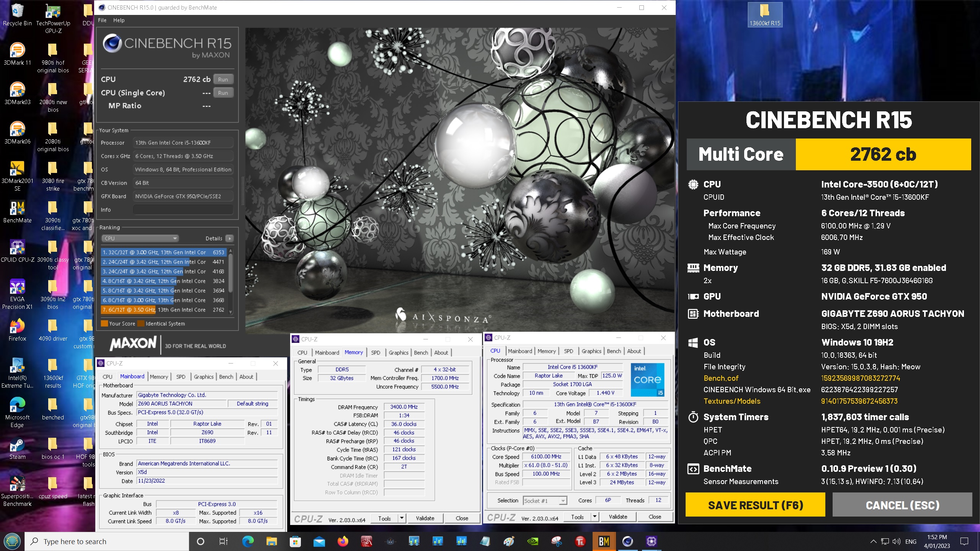Image resolution: width=980 pixels, height=551 pixels.
Task: Open the 13600kf R15 desktop folder
Action: click(x=764, y=15)
